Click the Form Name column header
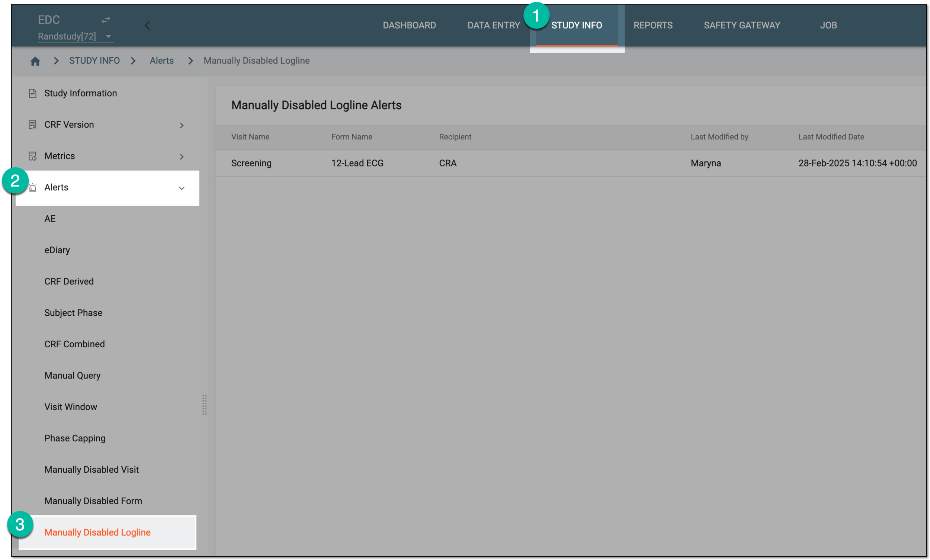Screen dimensions: 930x560 click(x=352, y=137)
